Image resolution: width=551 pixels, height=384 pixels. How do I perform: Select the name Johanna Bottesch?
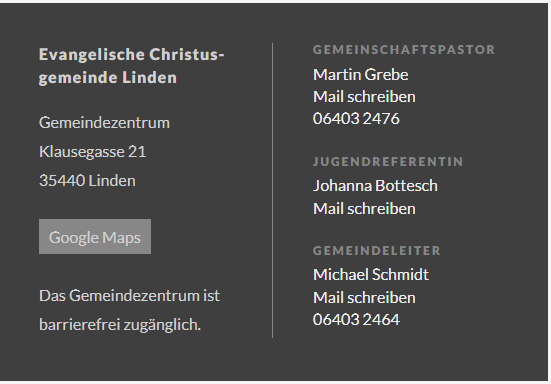(x=375, y=186)
